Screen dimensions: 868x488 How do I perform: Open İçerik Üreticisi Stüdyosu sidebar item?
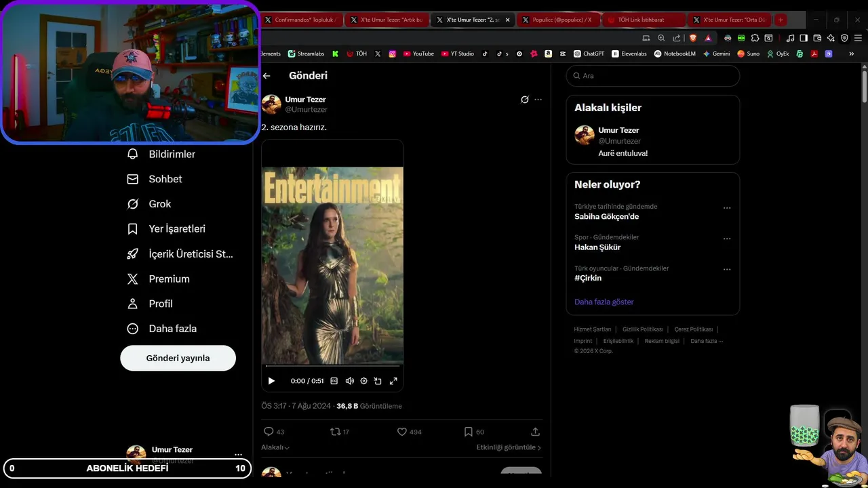tap(180, 254)
